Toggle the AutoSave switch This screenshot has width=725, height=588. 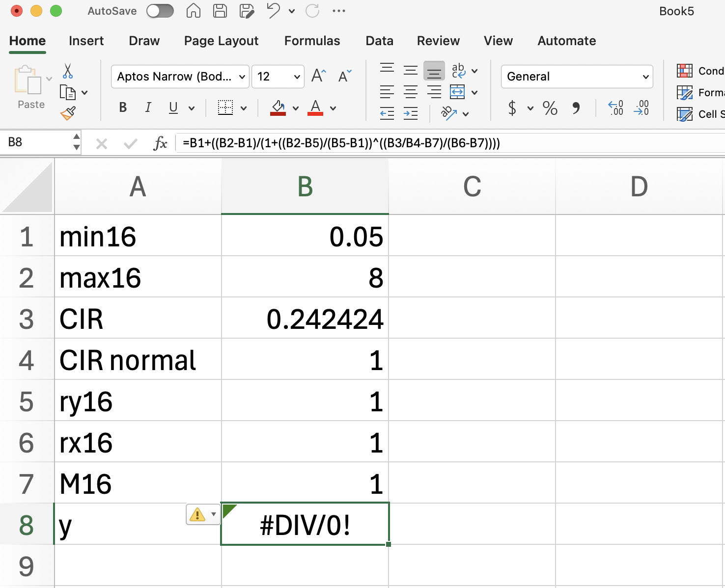tap(160, 11)
